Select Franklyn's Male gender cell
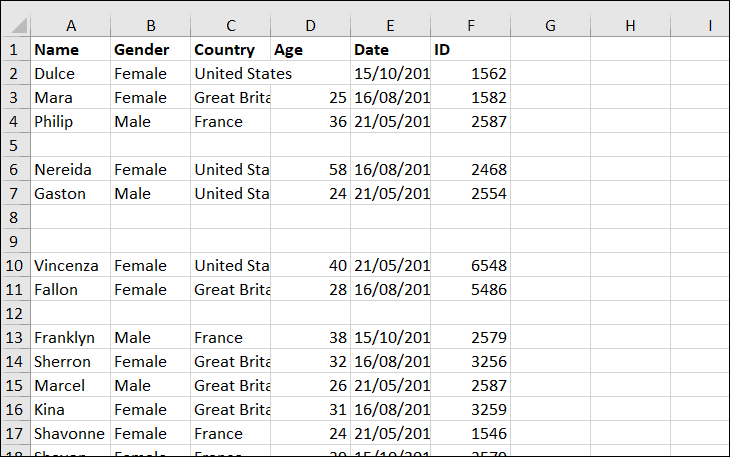The width and height of the screenshot is (730, 457). tap(150, 337)
